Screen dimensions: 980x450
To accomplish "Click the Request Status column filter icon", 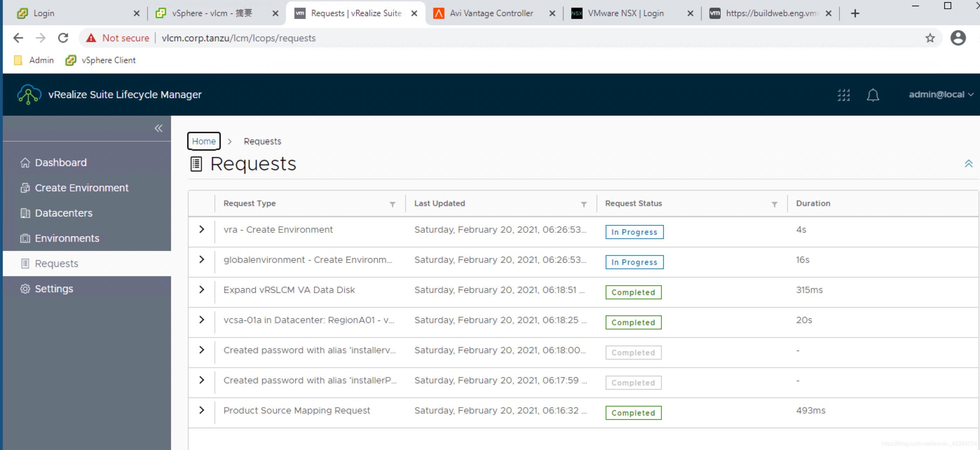I will pos(774,204).
